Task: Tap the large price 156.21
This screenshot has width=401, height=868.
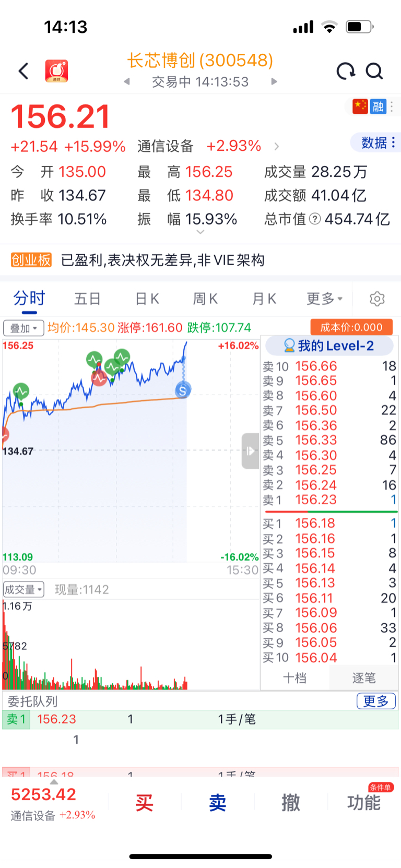Action: coord(61,116)
